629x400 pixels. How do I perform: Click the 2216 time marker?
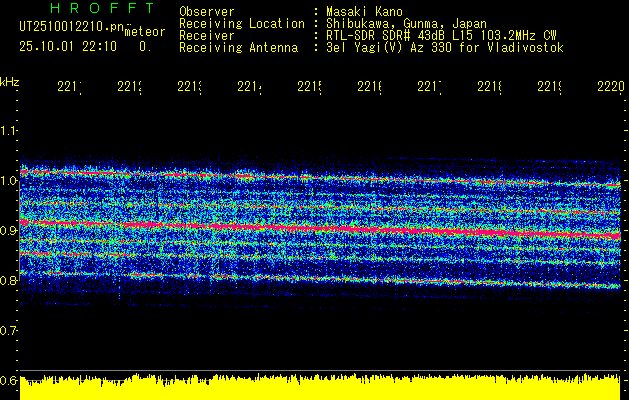pyautogui.click(x=369, y=86)
